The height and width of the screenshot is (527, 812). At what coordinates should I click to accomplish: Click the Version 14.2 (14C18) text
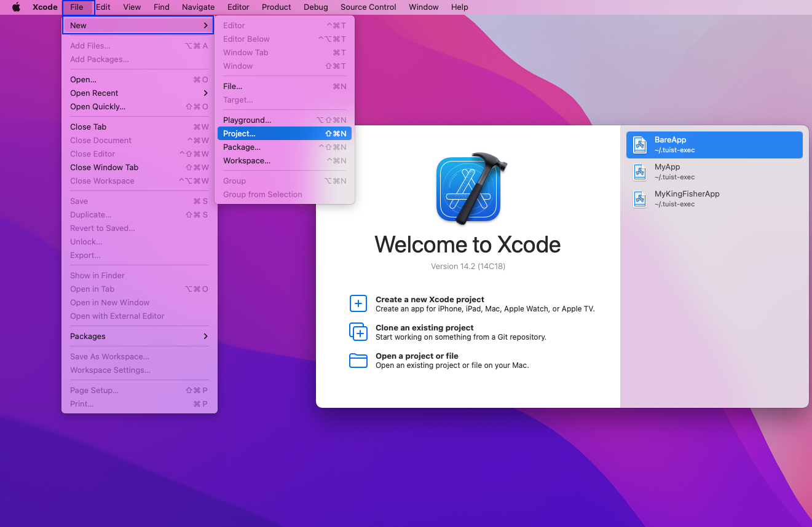tap(468, 267)
